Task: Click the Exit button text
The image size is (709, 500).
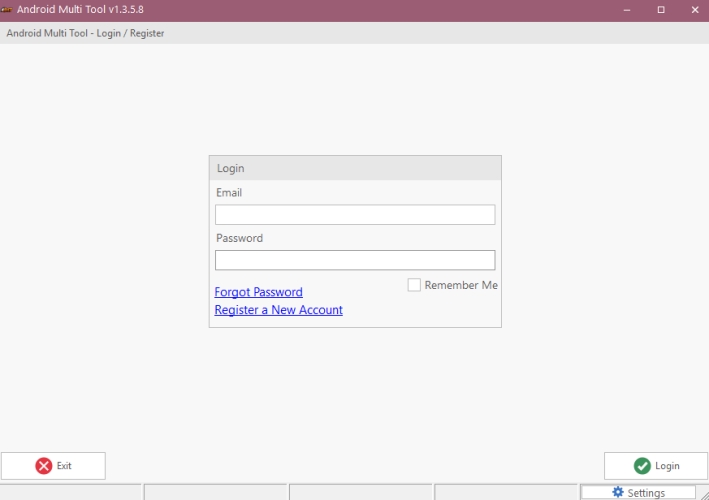Action: [x=64, y=466]
